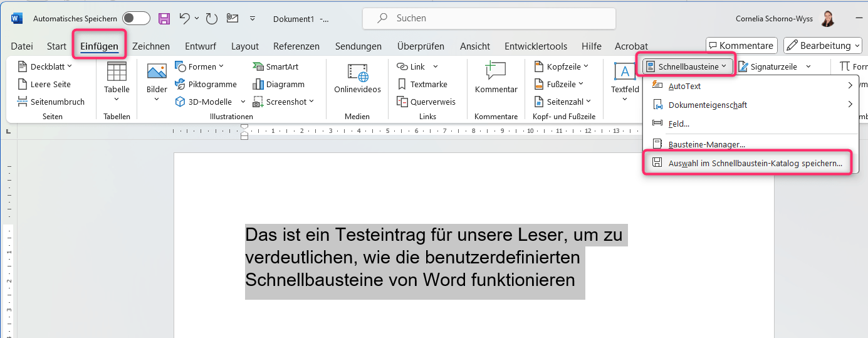Click the tab stop selector at ruler corner

point(8,131)
